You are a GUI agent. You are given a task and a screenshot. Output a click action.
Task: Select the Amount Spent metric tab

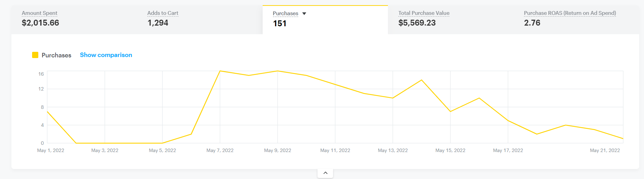pos(39,13)
